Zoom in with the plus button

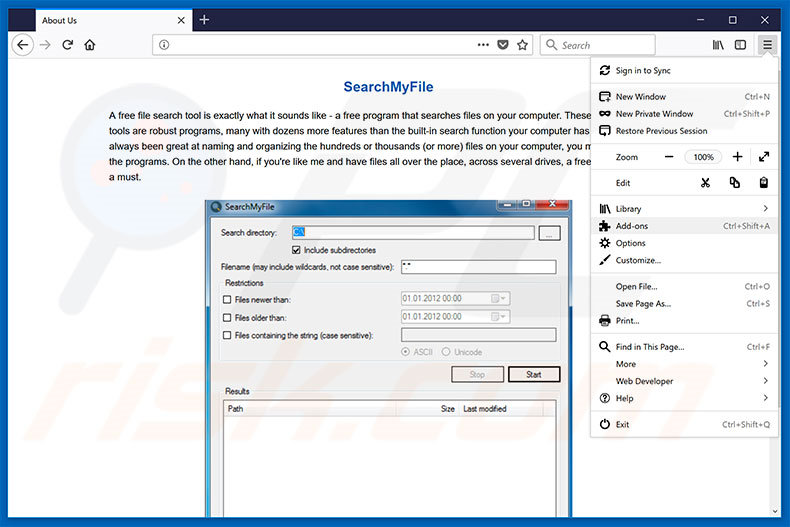[737, 157]
